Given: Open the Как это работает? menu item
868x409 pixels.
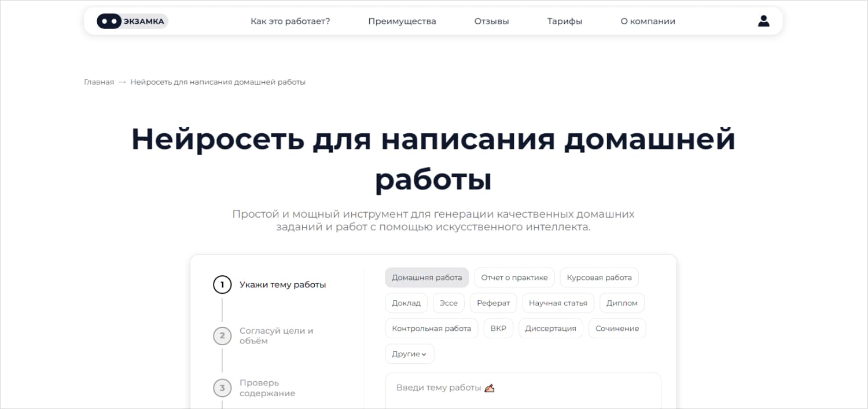Looking at the screenshot, I should [x=290, y=21].
